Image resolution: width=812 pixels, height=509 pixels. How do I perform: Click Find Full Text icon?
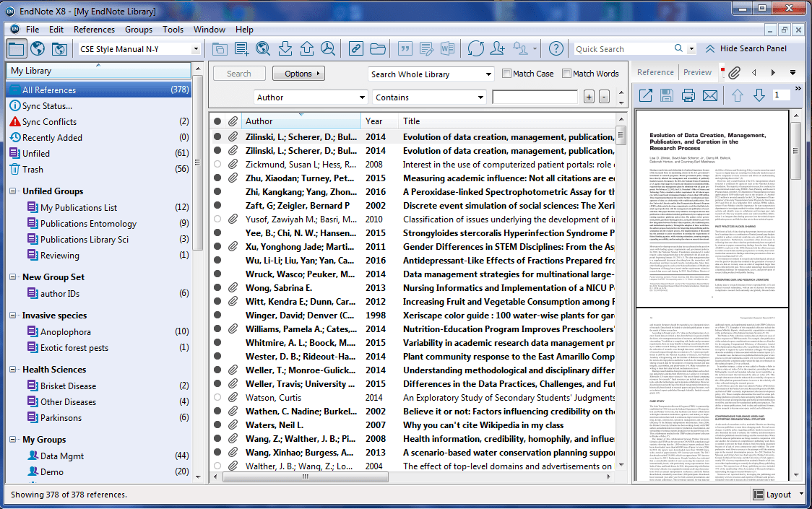328,49
